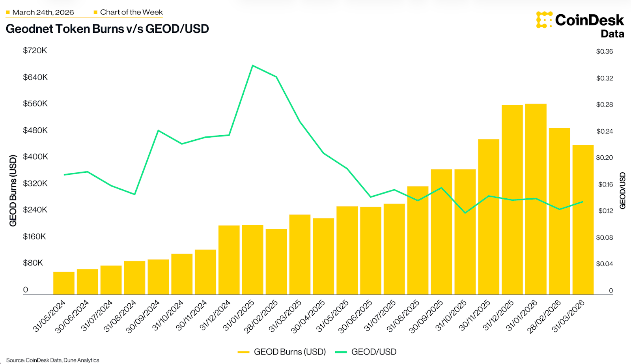Click the 31/03/2026 x-axis date label
Image resolution: width=631 pixels, height=364 pixels.
pos(568,316)
